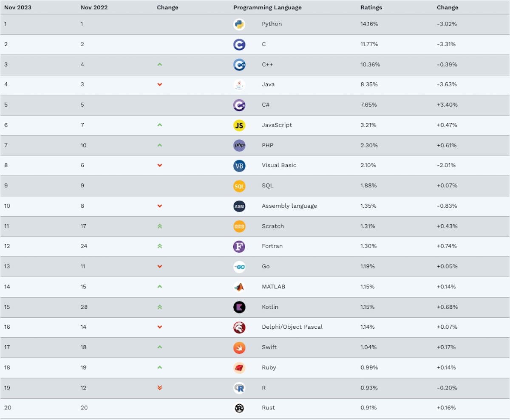The height and width of the screenshot is (420, 510).
Task: Click the red down arrow for Java
Action: [x=160, y=85]
